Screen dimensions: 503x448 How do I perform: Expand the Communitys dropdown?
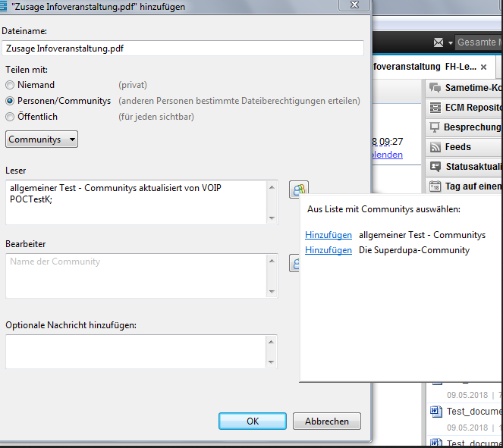42,139
